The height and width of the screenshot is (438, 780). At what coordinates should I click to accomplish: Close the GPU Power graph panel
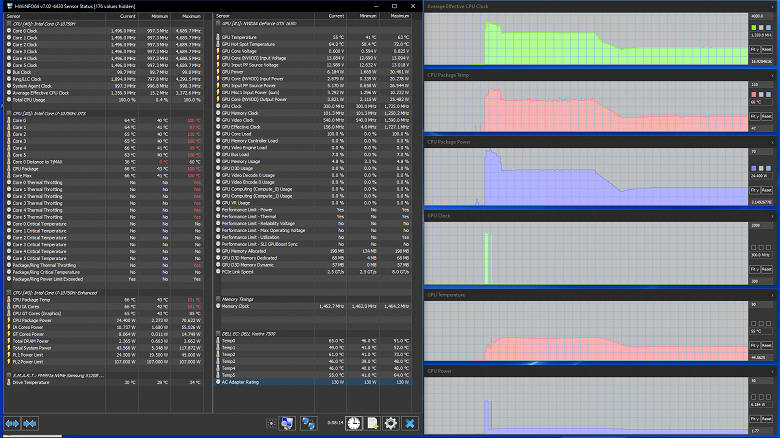click(772, 371)
